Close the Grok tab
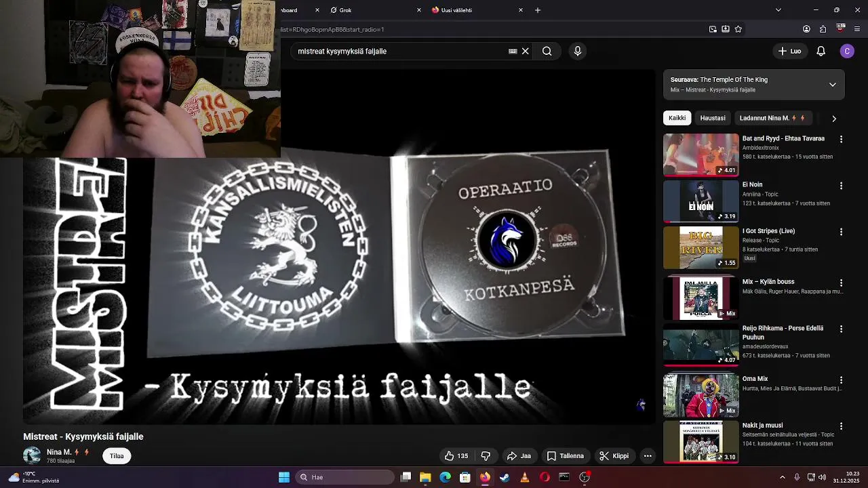This screenshot has height=488, width=868. tap(418, 10)
